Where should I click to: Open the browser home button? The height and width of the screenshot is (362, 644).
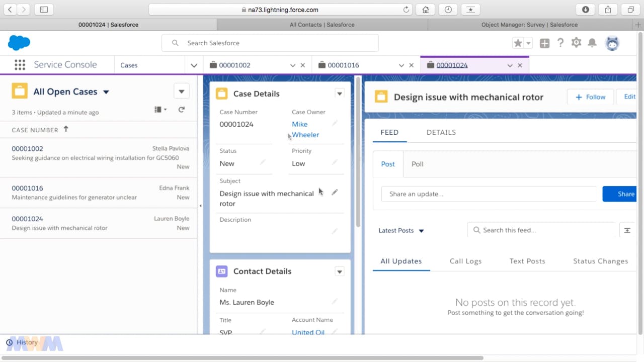click(426, 10)
